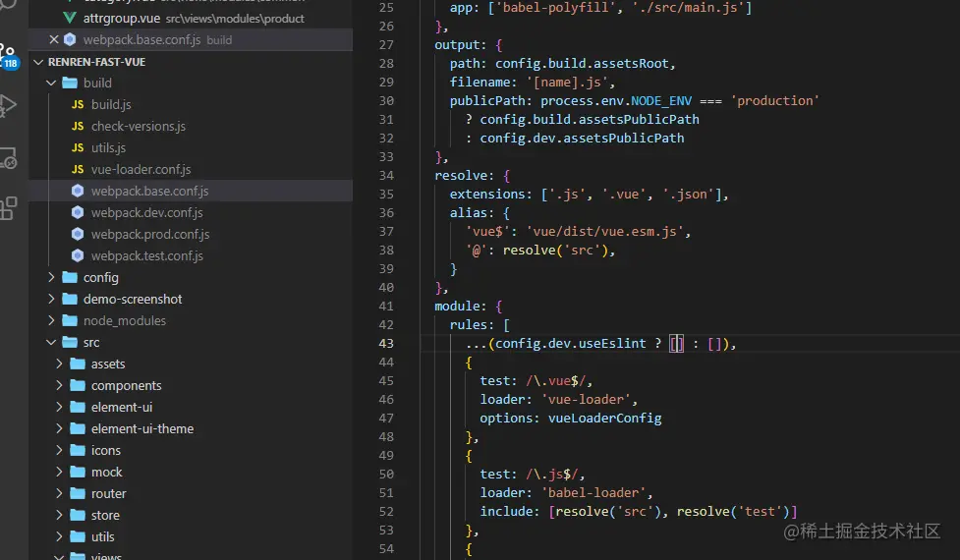Expand the element-ui-theme folder

(59, 428)
